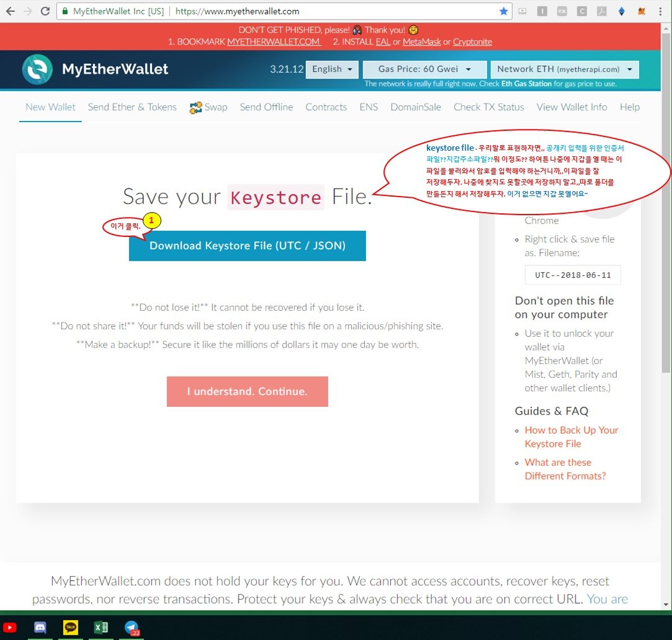Click the green padlock security icon

coord(65,11)
